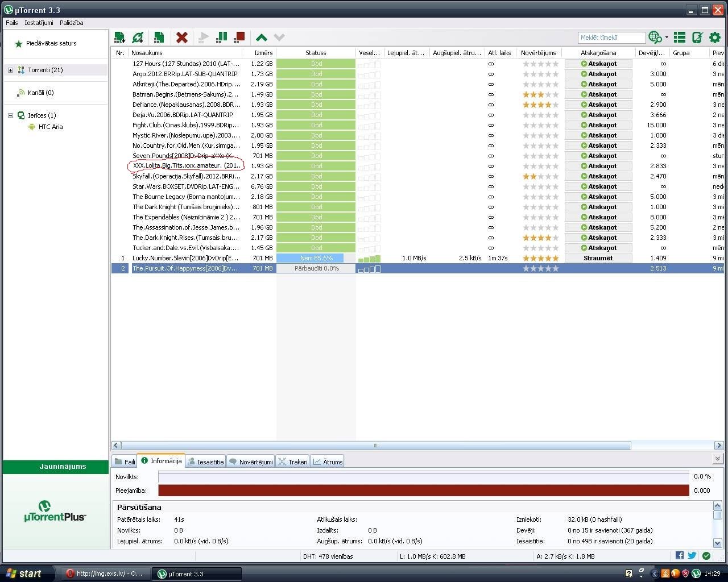Open the Novērtējumi tab
This screenshot has width=728, height=582.
point(250,462)
